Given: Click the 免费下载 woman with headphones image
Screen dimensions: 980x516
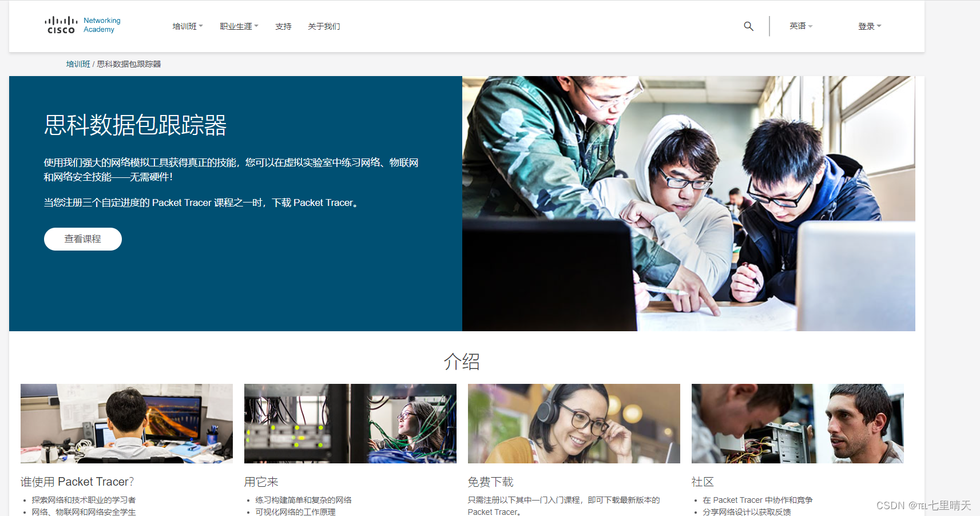Looking at the screenshot, I should (574, 423).
